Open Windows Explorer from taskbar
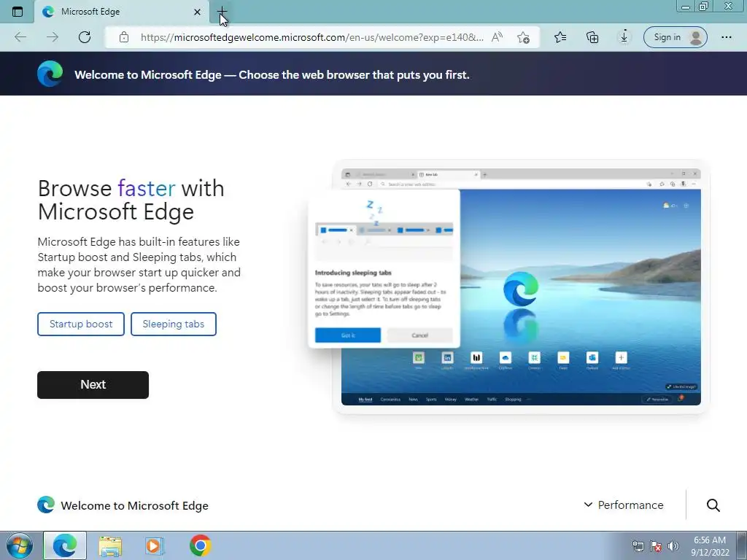The image size is (747, 560). [x=110, y=545]
